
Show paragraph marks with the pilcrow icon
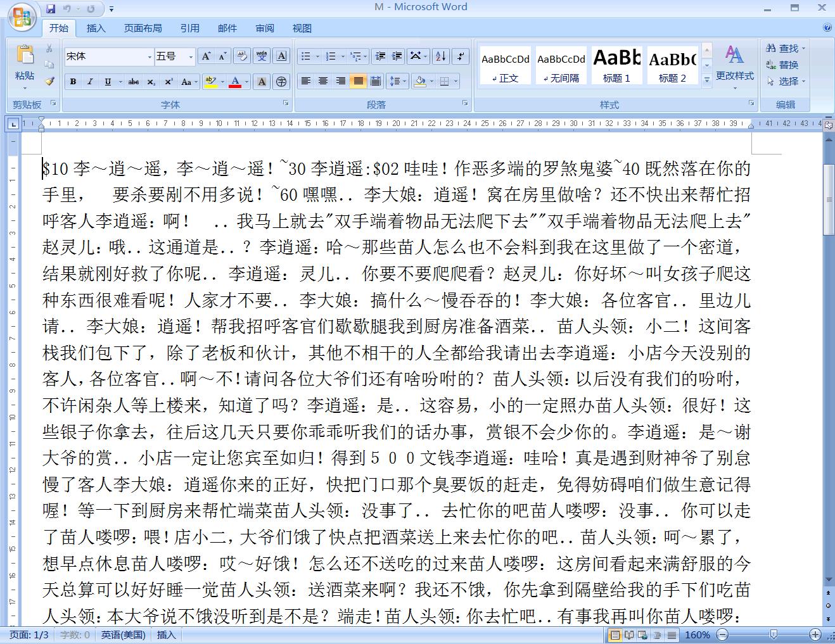(x=461, y=56)
